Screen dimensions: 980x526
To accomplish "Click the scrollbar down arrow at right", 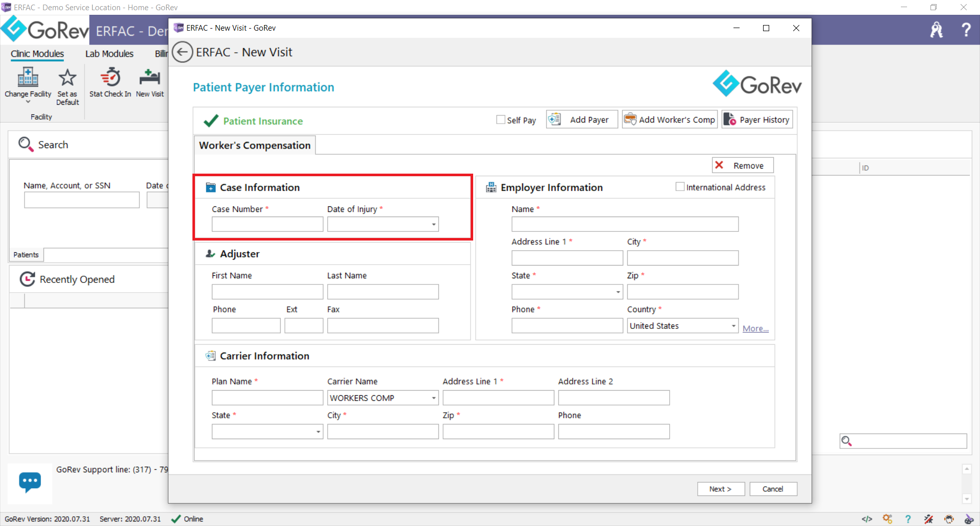I will [967, 499].
